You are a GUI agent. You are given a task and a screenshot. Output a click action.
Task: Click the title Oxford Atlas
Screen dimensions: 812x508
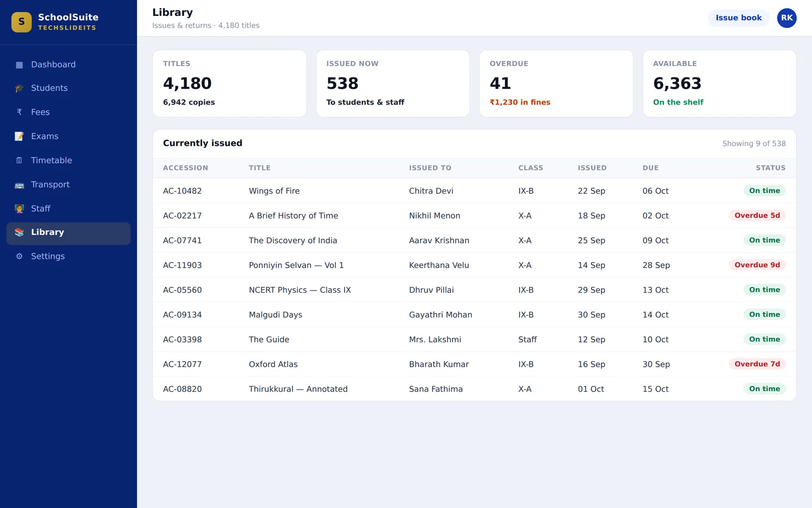tap(273, 364)
